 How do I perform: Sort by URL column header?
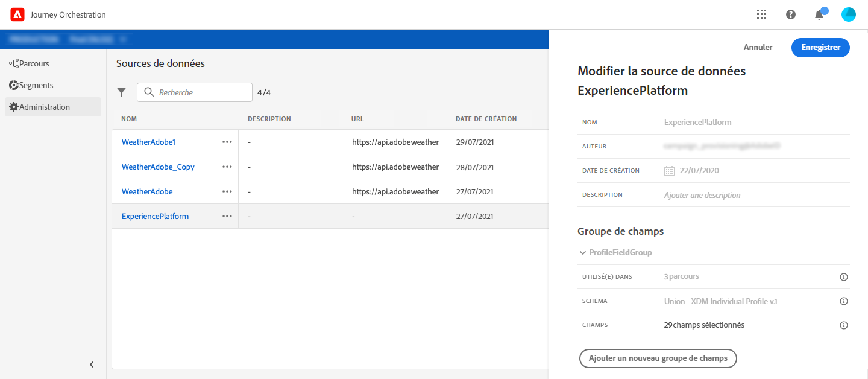pyautogui.click(x=357, y=119)
